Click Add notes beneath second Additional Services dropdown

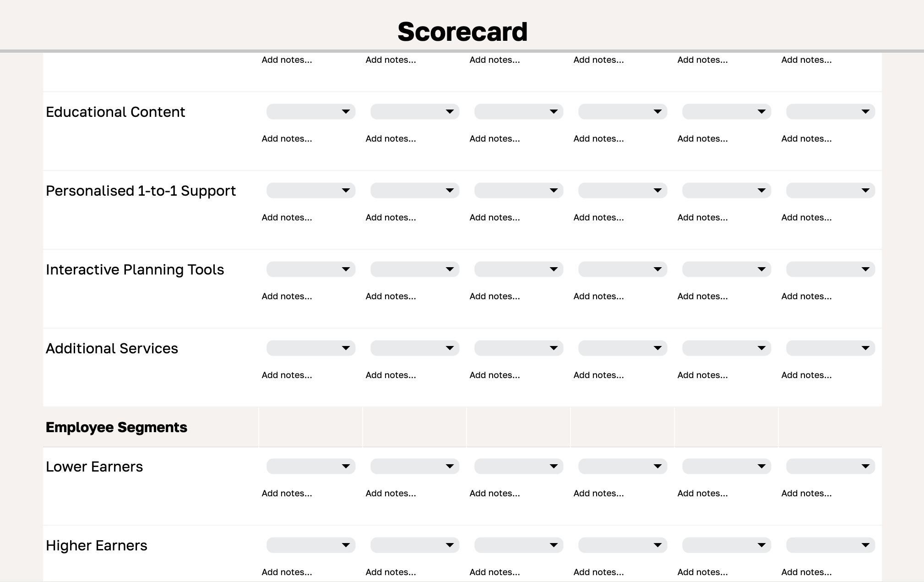(390, 375)
